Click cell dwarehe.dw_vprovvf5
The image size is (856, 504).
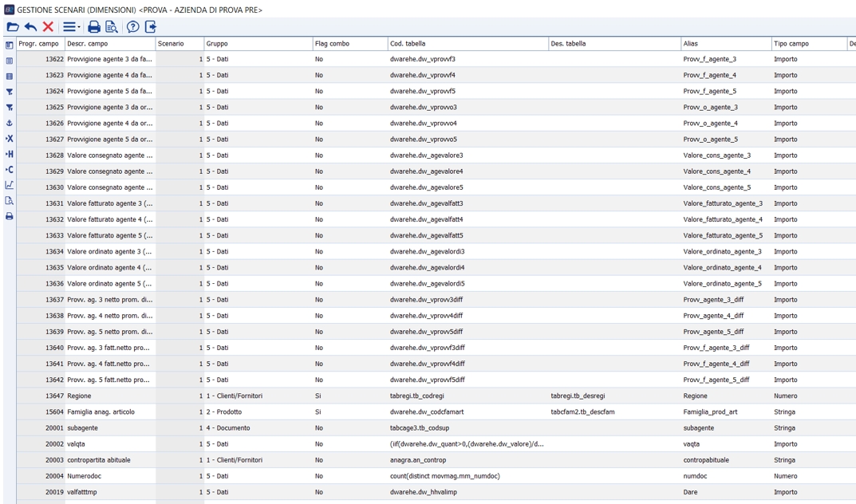point(467,91)
